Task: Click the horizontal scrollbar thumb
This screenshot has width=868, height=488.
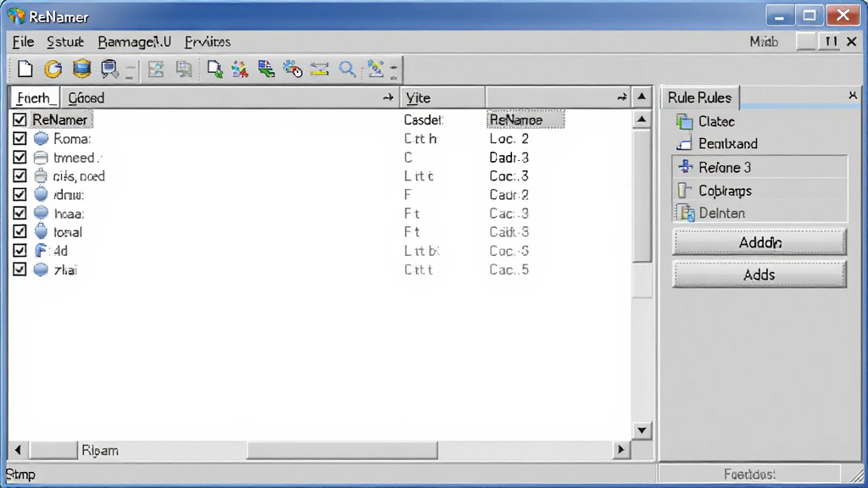Action: click(342, 451)
